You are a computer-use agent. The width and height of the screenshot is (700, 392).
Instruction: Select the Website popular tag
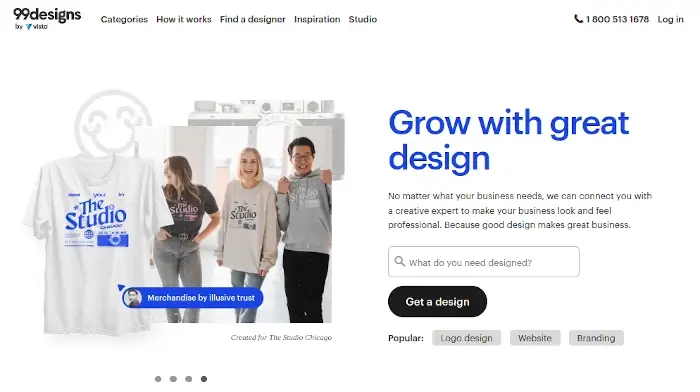point(535,338)
